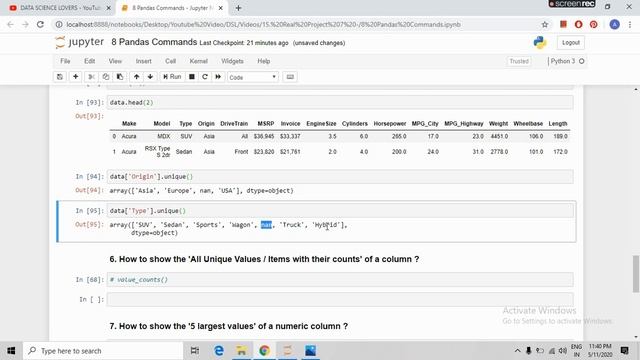Open the Cell menu
Viewport: 640px width, 360px height.
pyautogui.click(x=170, y=61)
